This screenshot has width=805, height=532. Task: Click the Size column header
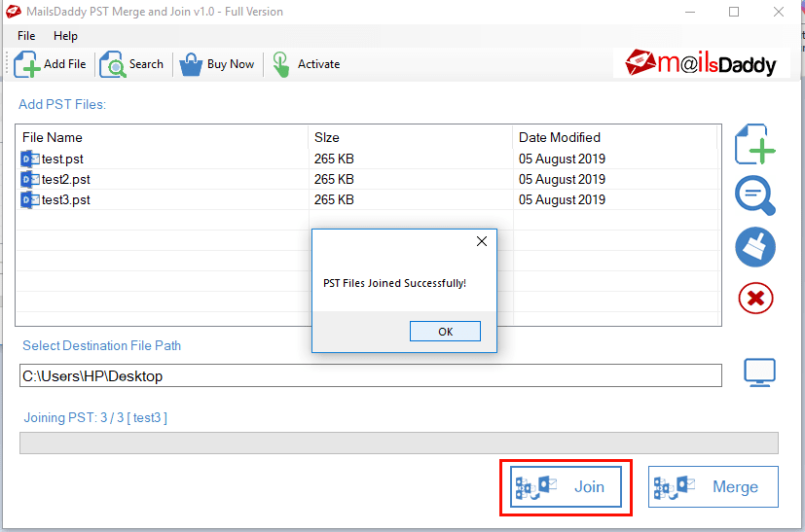[x=411, y=137]
